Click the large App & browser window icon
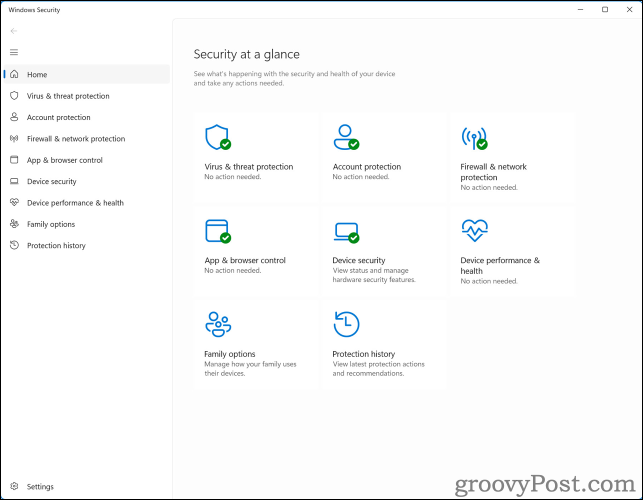 [x=218, y=231]
